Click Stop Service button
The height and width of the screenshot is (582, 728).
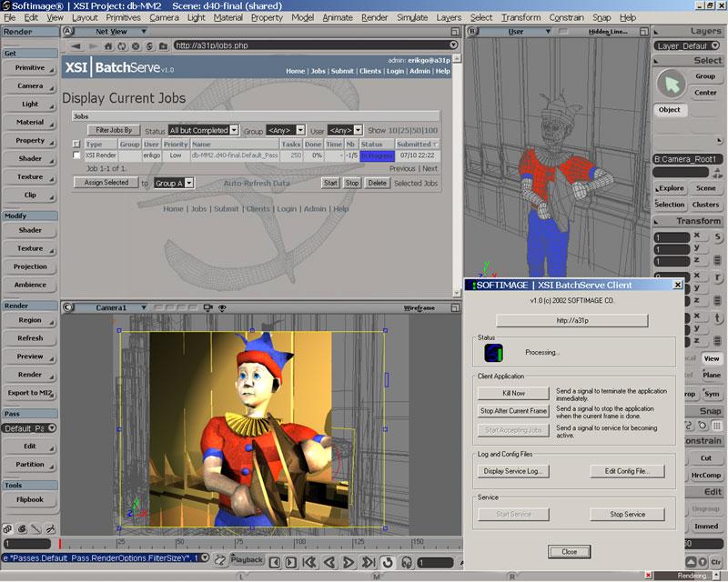(x=627, y=514)
